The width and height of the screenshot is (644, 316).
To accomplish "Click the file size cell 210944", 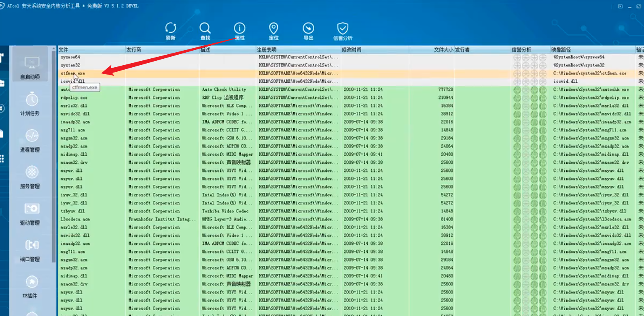I will pyautogui.click(x=446, y=98).
